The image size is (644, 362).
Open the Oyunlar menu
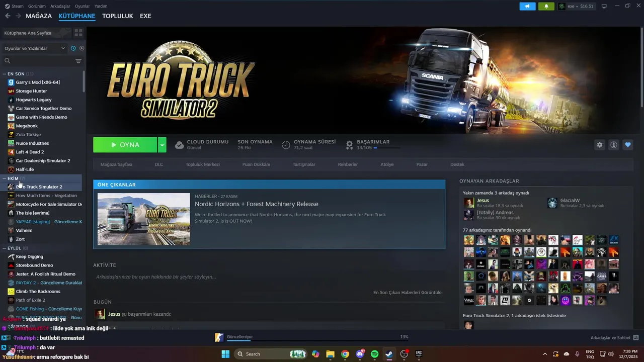[x=83, y=6]
